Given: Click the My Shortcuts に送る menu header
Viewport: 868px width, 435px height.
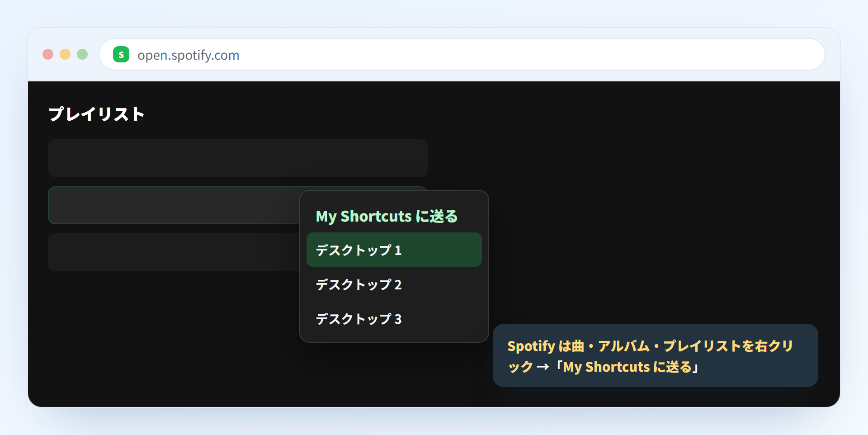Looking at the screenshot, I should [x=387, y=216].
